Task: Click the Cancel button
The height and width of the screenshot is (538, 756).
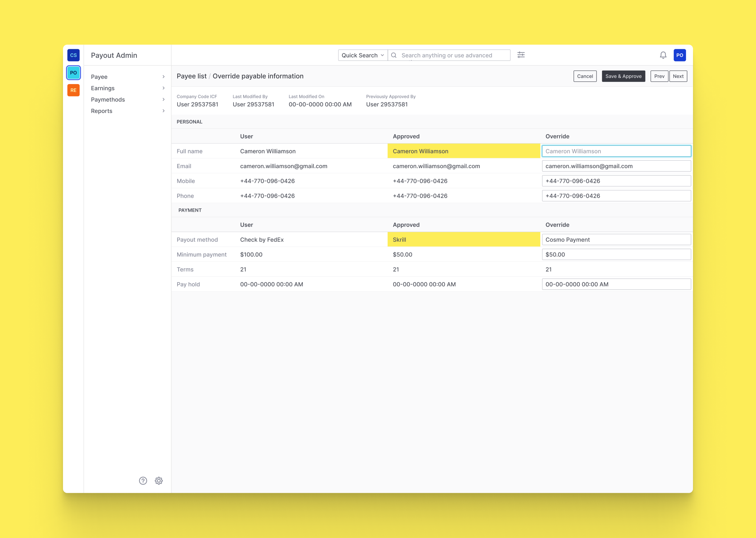Action: pyautogui.click(x=585, y=76)
